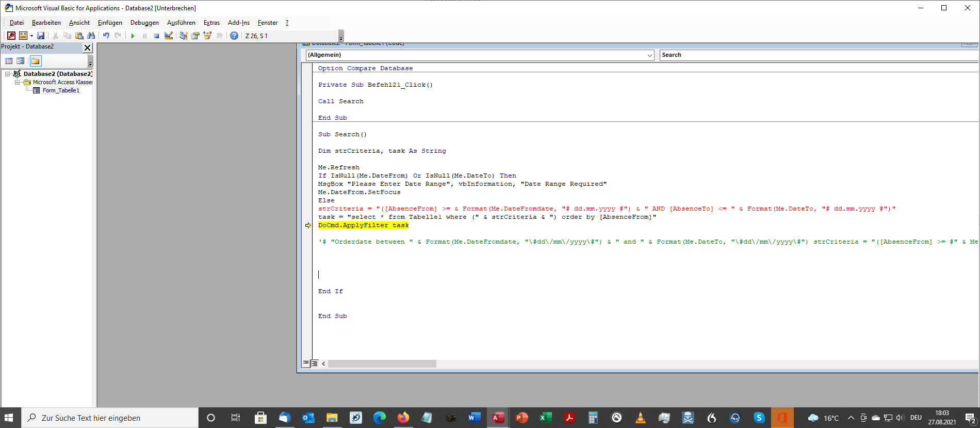Click the Copy toolbar icon
This screenshot has height=428, width=980.
point(67,36)
